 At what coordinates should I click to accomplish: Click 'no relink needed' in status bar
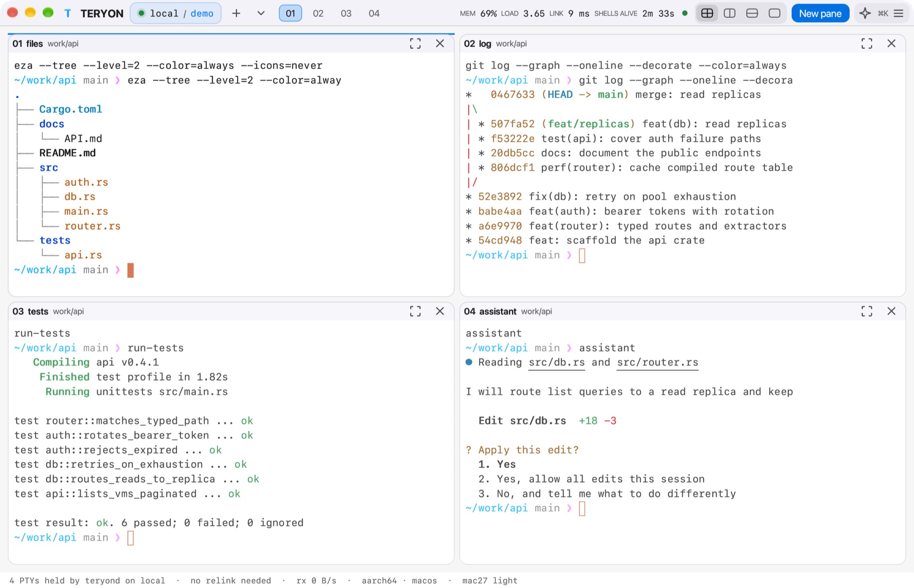(231, 581)
